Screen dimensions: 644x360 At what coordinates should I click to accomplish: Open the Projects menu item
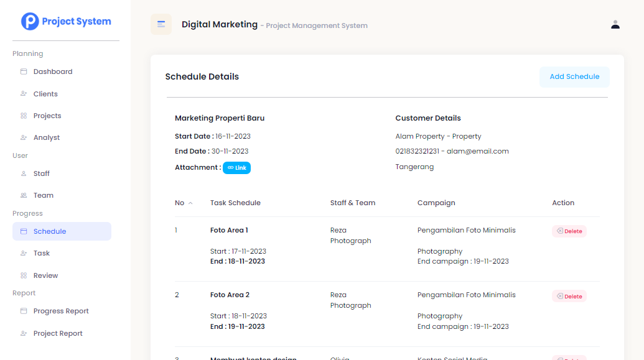62,116
